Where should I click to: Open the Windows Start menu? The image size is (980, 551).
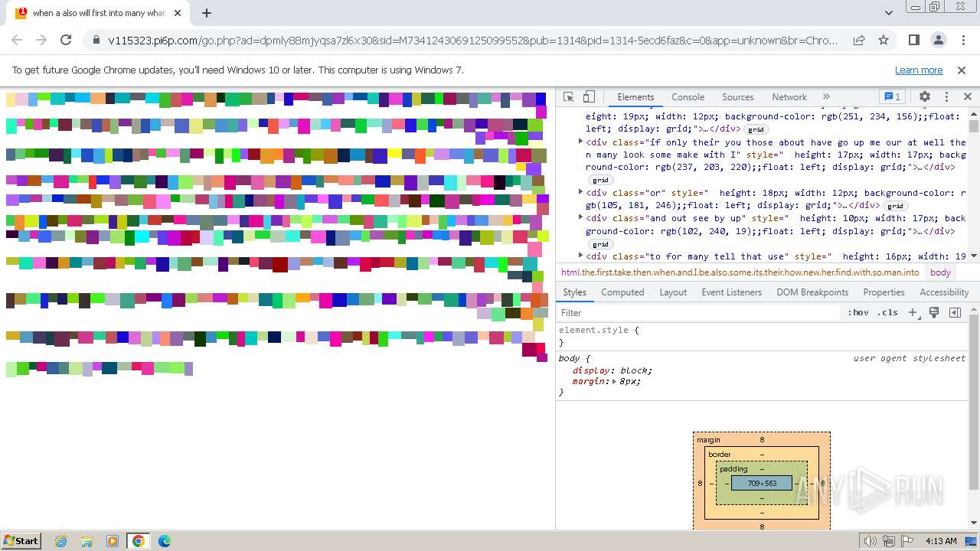pyautogui.click(x=21, y=540)
